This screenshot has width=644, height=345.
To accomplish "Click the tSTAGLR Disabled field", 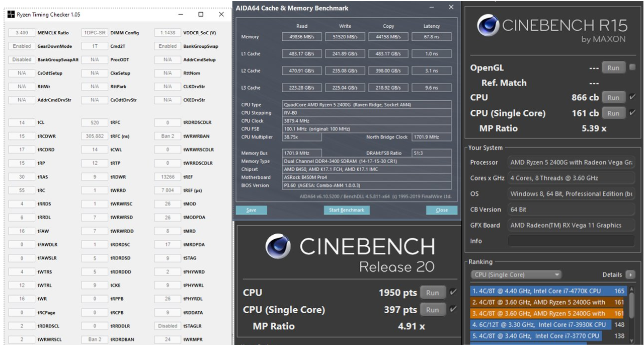I will [168, 326].
